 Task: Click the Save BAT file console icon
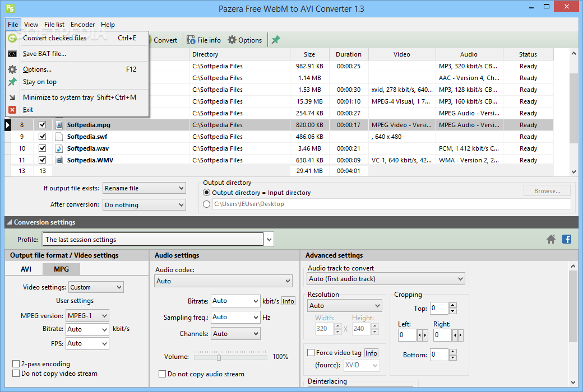tap(12, 54)
